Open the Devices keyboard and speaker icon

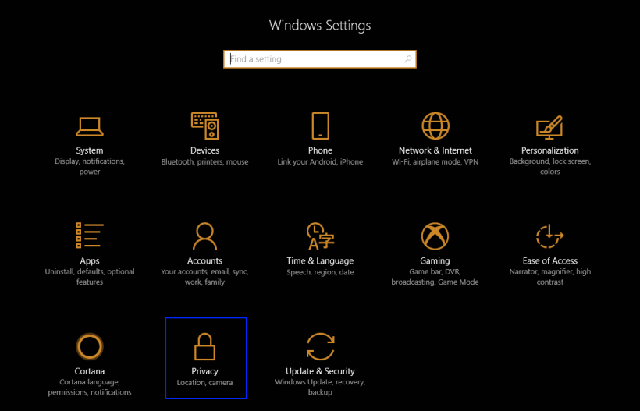coord(205,126)
